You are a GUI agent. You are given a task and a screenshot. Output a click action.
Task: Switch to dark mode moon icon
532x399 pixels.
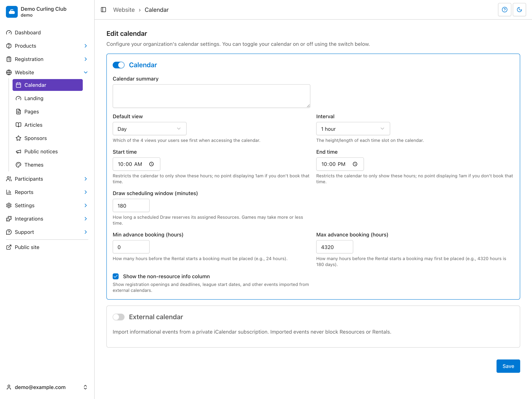(x=519, y=10)
